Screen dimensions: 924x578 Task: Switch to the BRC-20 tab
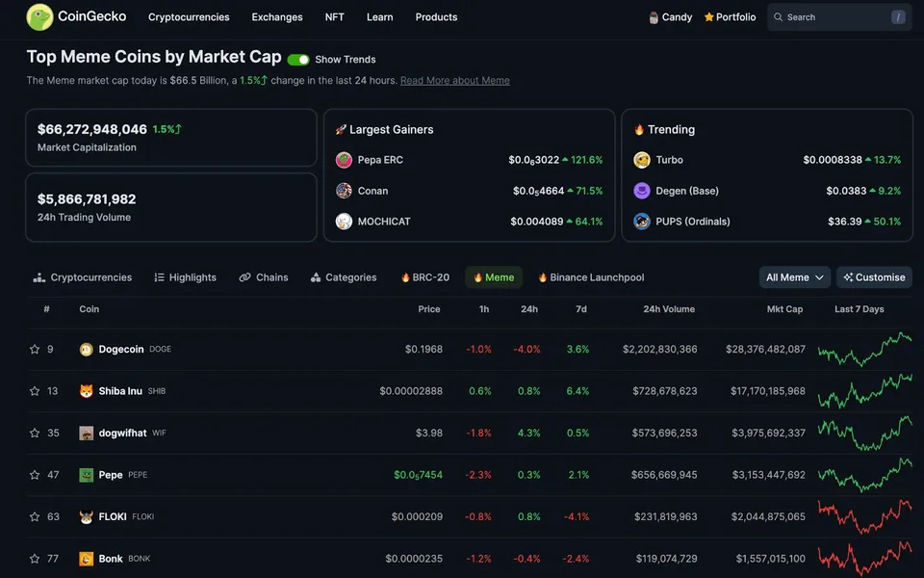pos(424,277)
